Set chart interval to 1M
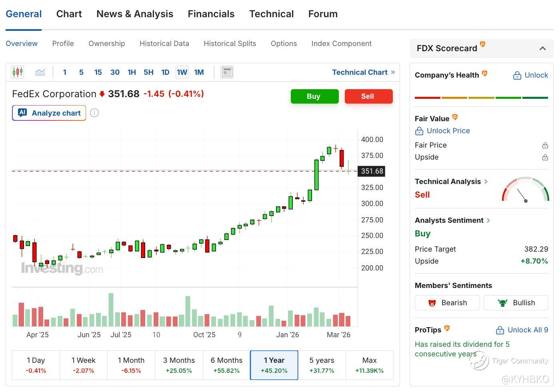 pos(199,72)
